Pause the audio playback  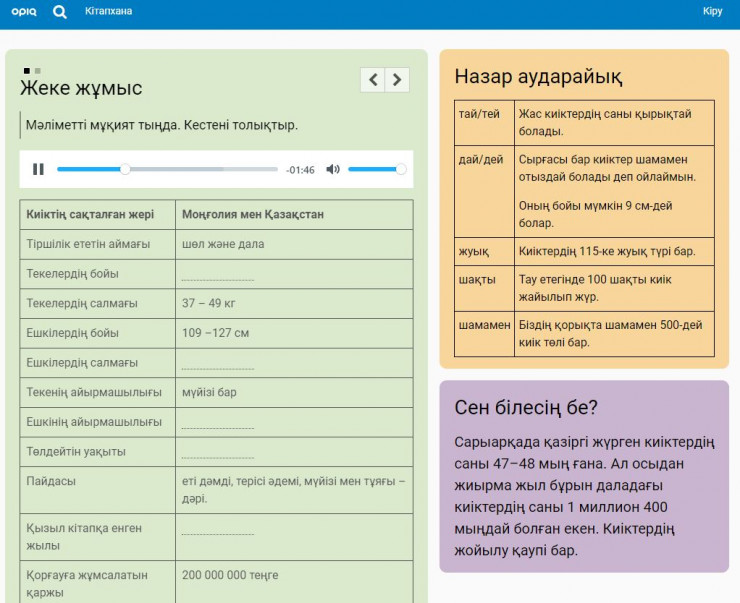[38, 169]
